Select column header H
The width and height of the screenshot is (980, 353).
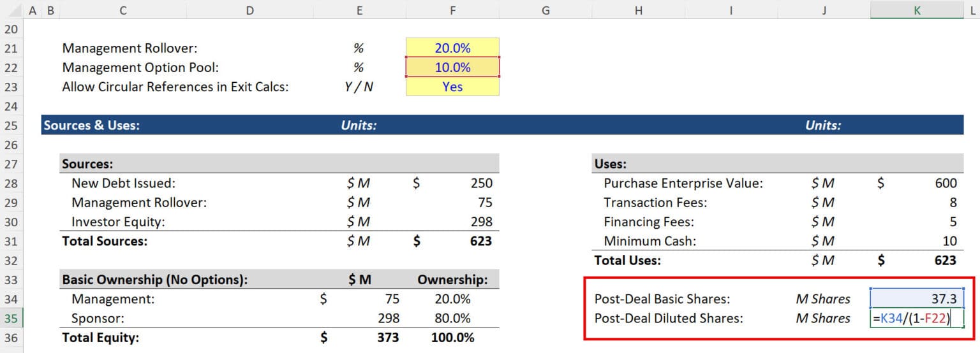click(x=639, y=10)
